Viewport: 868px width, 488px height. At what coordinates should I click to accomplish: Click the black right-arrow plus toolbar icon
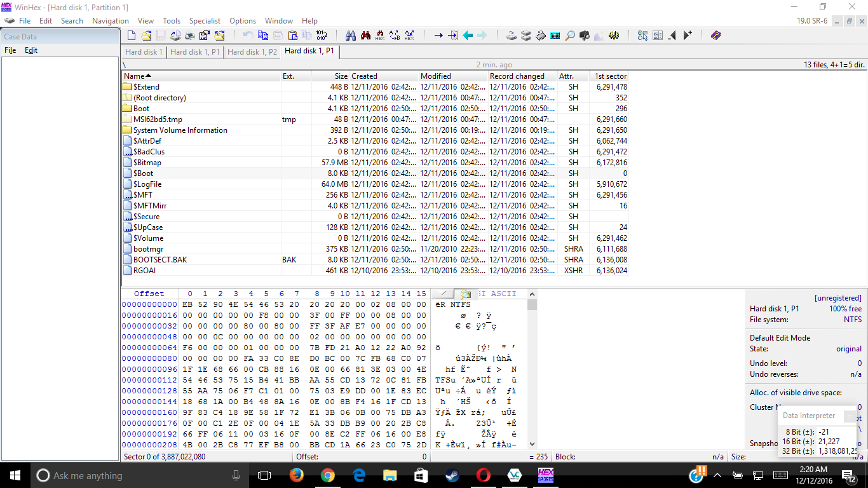(687, 36)
